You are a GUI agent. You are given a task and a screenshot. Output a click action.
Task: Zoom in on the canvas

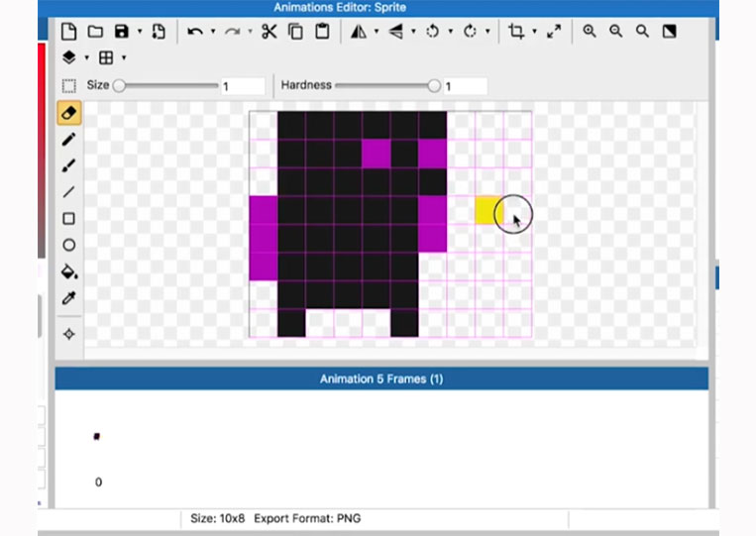[590, 32]
